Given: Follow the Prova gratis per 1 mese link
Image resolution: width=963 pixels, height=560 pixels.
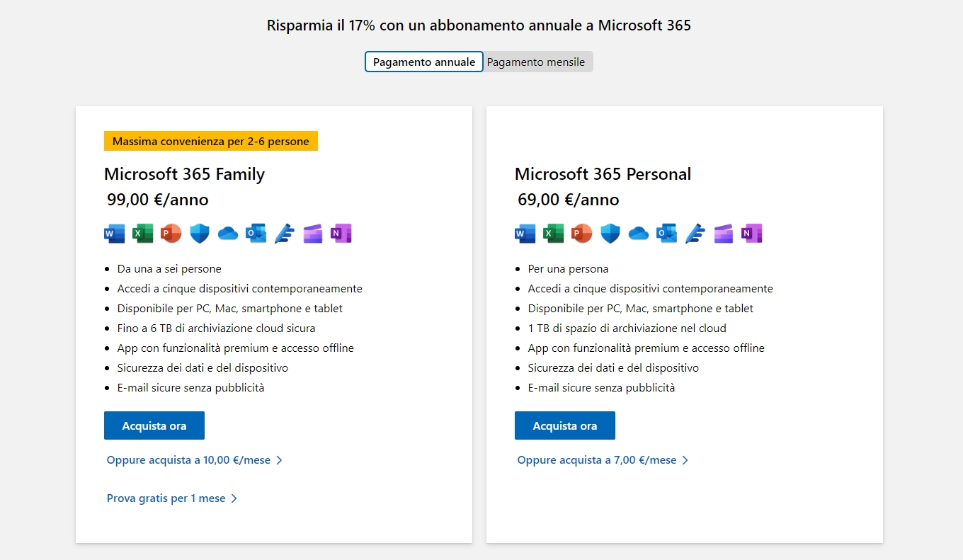Looking at the screenshot, I should point(172,498).
